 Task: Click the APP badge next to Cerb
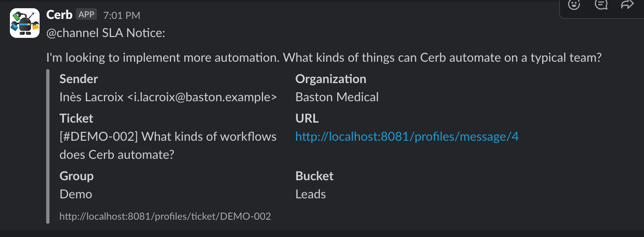(87, 15)
